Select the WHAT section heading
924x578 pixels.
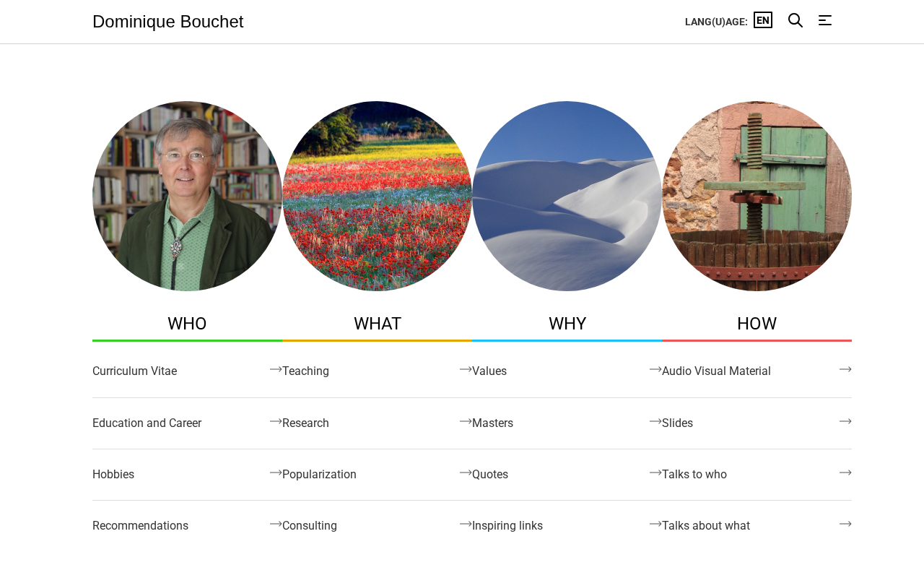[x=377, y=324]
